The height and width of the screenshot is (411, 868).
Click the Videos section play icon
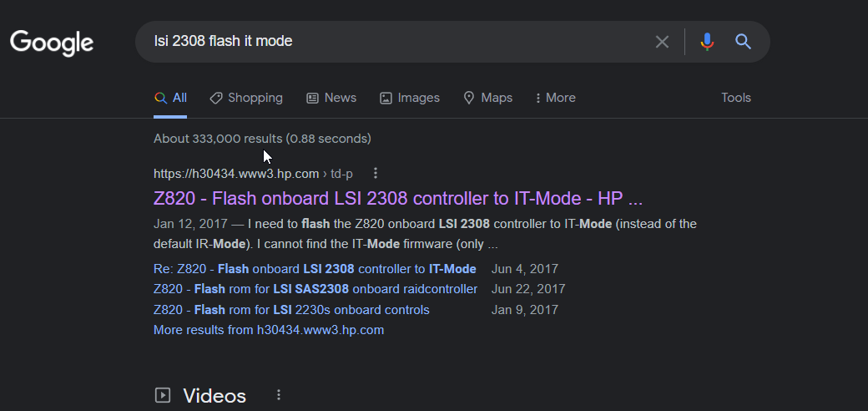click(163, 395)
